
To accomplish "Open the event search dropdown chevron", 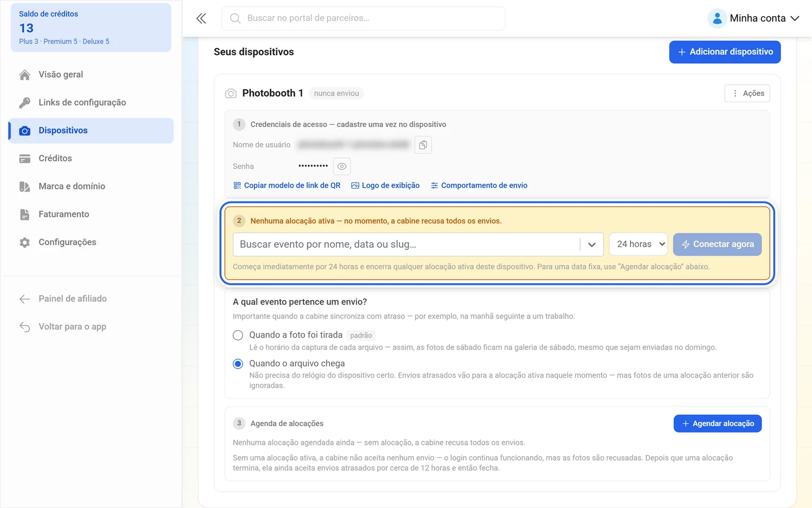I will click(x=592, y=244).
